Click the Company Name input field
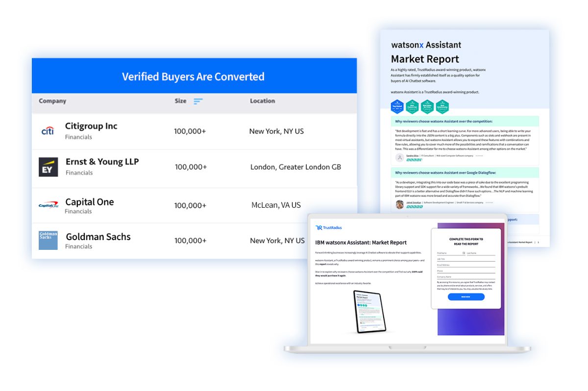 pos(466,277)
